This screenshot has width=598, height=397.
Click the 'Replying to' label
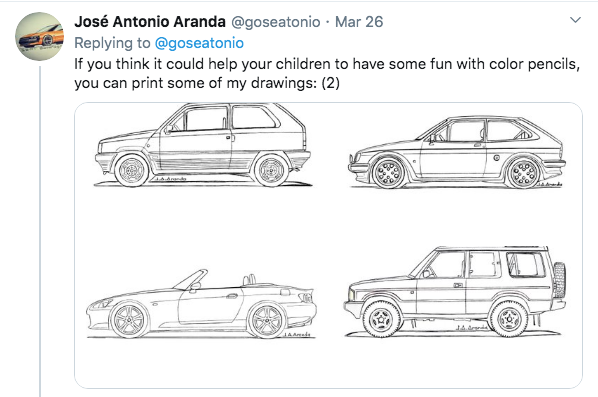(x=113, y=43)
